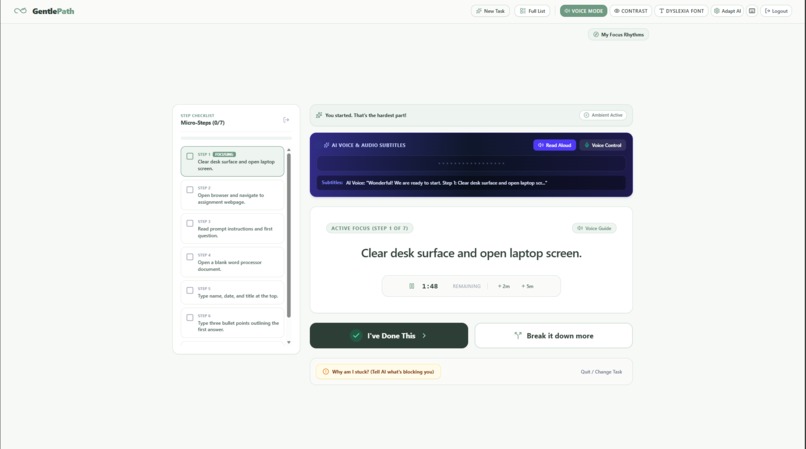This screenshot has height=449, width=806.
Task: Click the info icon in Why am I stuck
Action: pos(325,371)
